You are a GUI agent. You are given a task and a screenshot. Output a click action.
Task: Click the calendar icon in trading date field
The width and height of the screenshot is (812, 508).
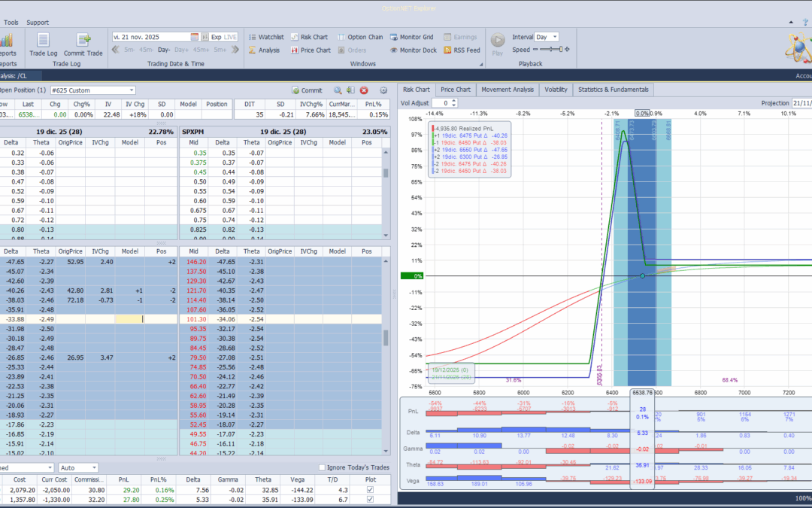pyautogui.click(x=195, y=37)
